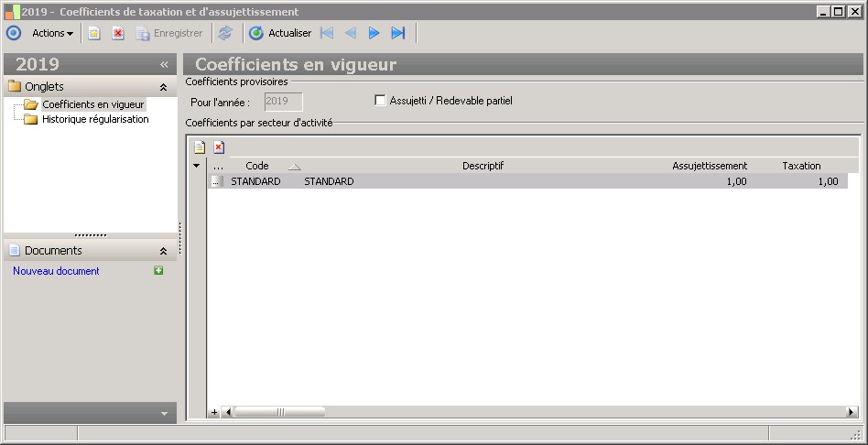The height and width of the screenshot is (445, 868).
Task: Delete the row using grid red X icon
Action: (219, 147)
